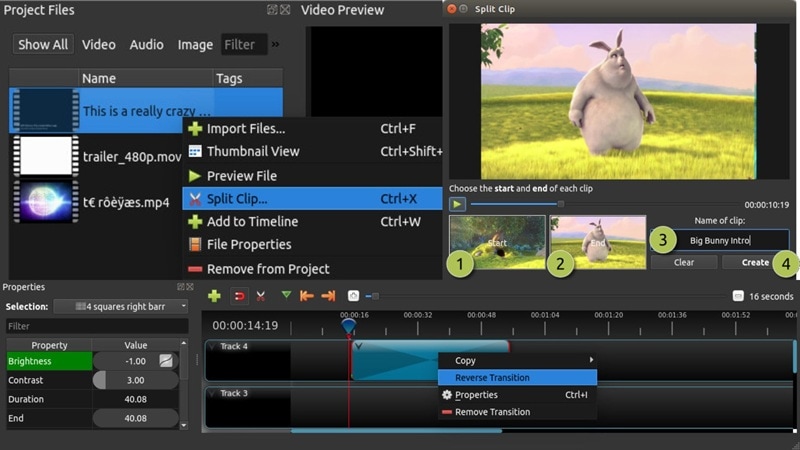Click the Start thumbnail button
This screenshot has width=800, height=450.
point(497,242)
